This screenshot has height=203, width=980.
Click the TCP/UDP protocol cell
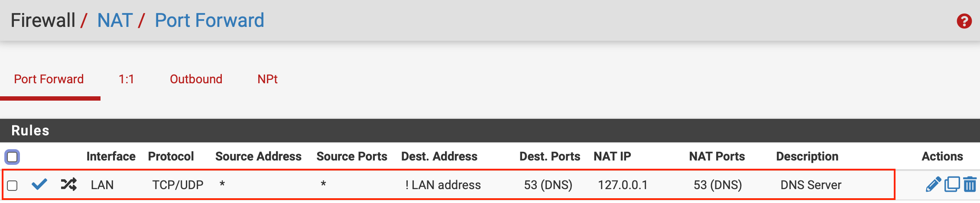178,185
